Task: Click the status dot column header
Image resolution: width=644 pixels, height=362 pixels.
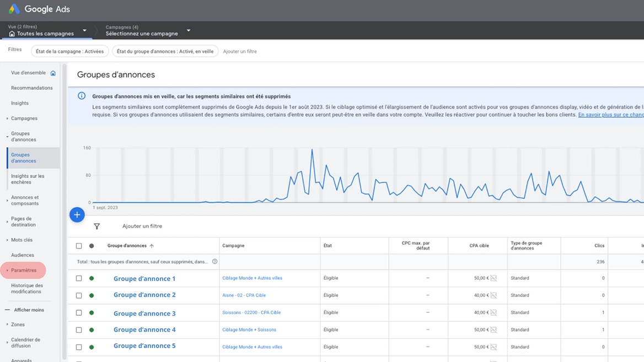Action: [92, 246]
